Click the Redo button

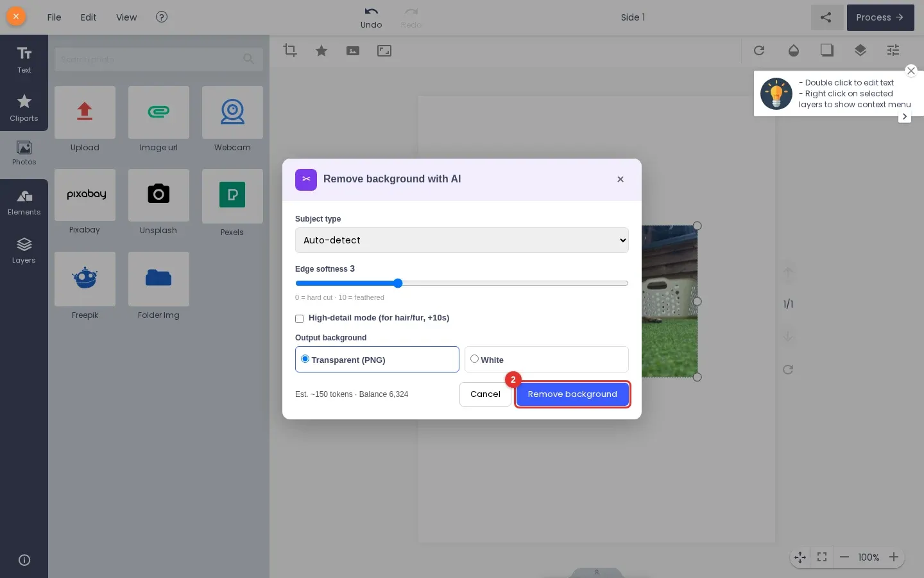(411, 17)
